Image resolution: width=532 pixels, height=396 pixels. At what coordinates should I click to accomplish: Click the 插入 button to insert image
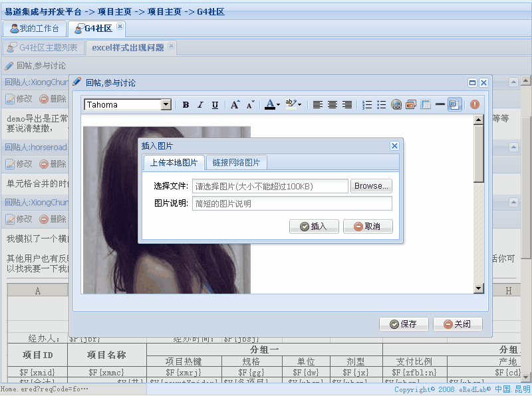313,226
